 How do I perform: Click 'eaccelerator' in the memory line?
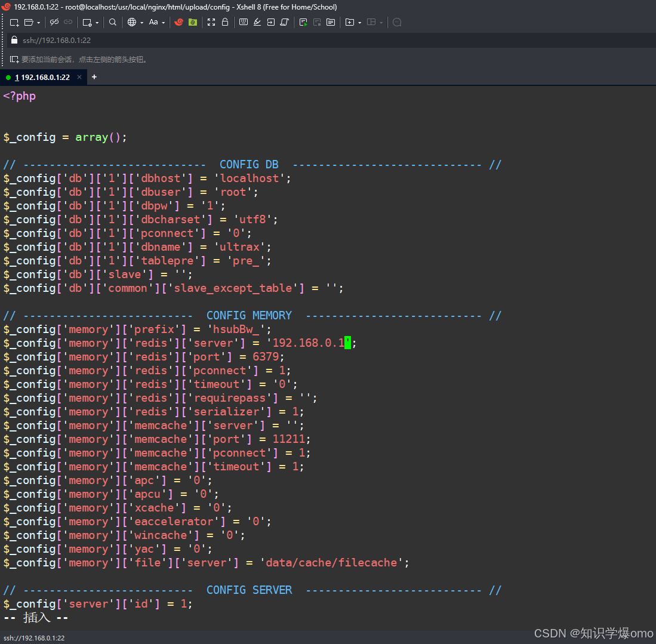(x=174, y=522)
